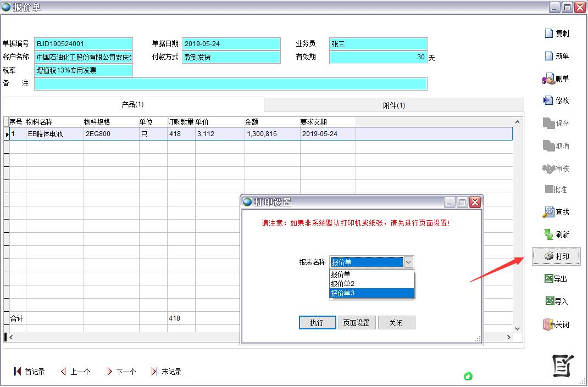588x387 pixels.
Task: Click the 修改 (Edit) icon
Action: 548,100
